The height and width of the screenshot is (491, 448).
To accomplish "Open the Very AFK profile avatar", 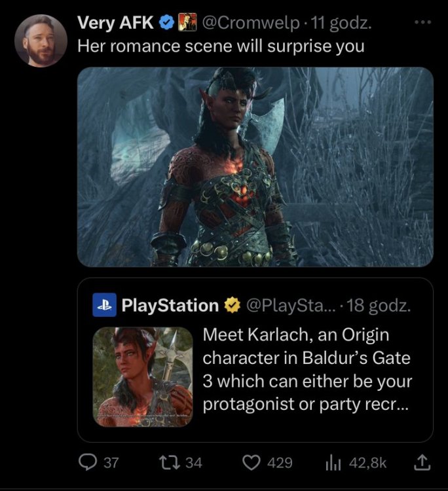I will 41,40.
